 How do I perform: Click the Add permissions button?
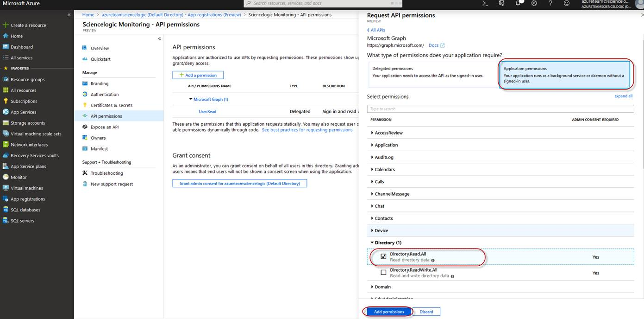[389, 312]
